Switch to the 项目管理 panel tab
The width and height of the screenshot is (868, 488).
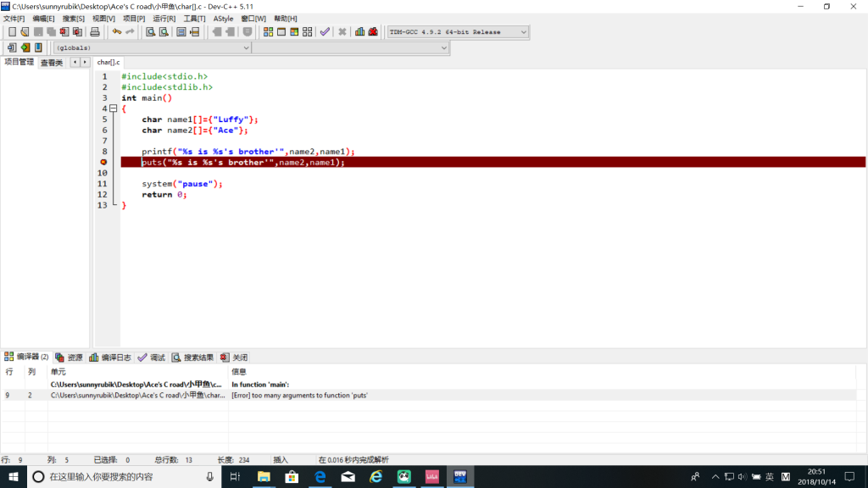19,62
